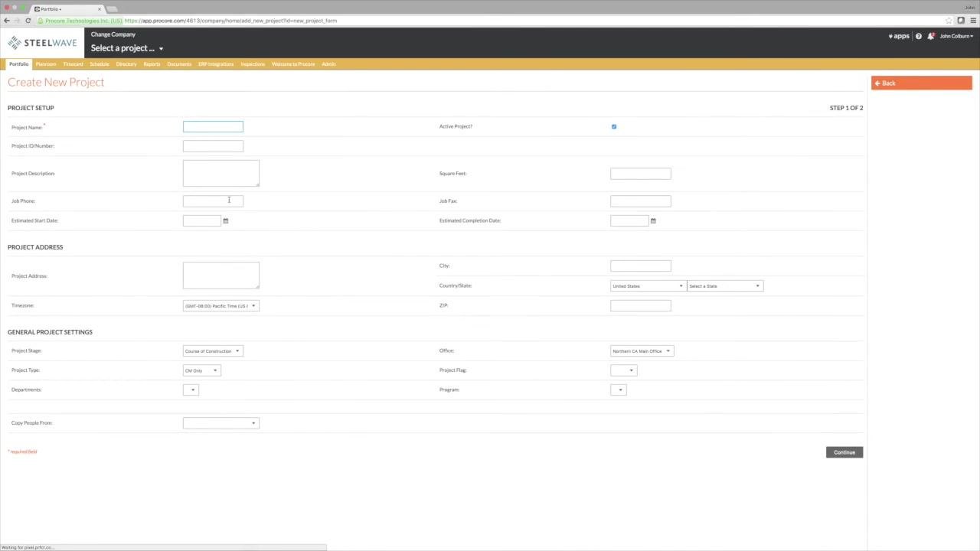This screenshot has height=551, width=980.
Task: Reload the page with refresh icon
Action: 28,21
